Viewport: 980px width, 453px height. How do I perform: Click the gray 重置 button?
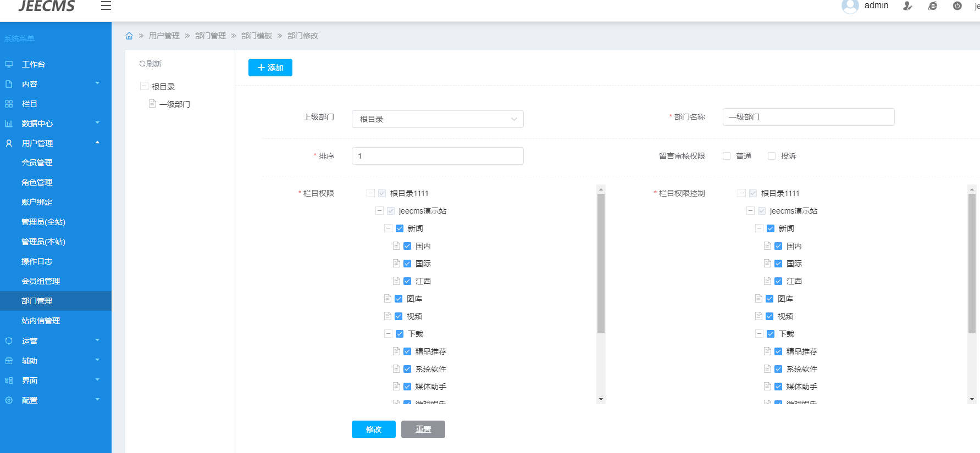click(423, 429)
